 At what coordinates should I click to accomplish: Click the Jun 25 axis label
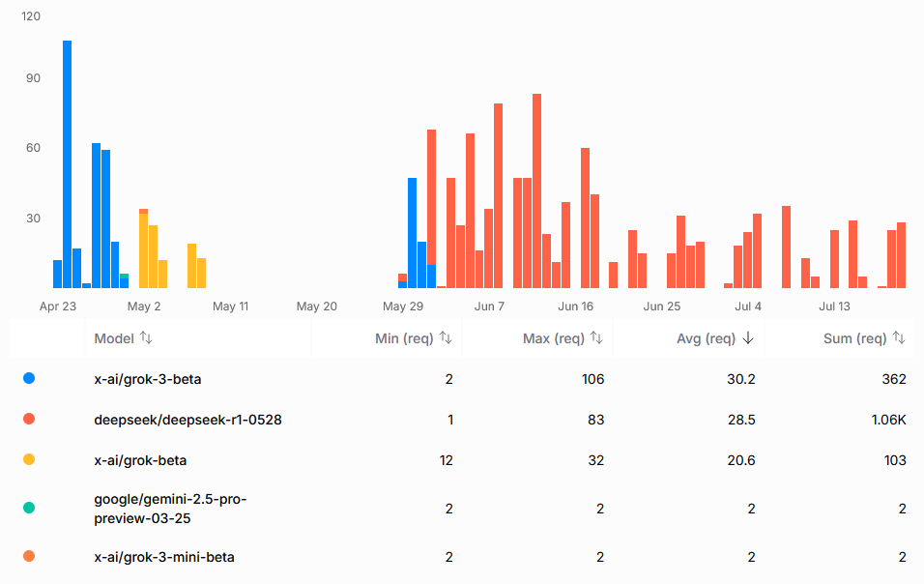point(662,307)
